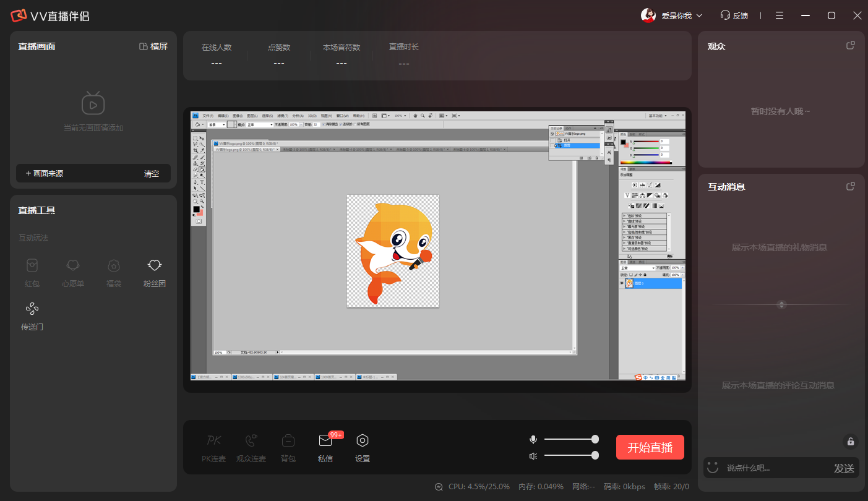Click the performance monitor icon beside CPU
The height and width of the screenshot is (501, 868).
(x=439, y=487)
